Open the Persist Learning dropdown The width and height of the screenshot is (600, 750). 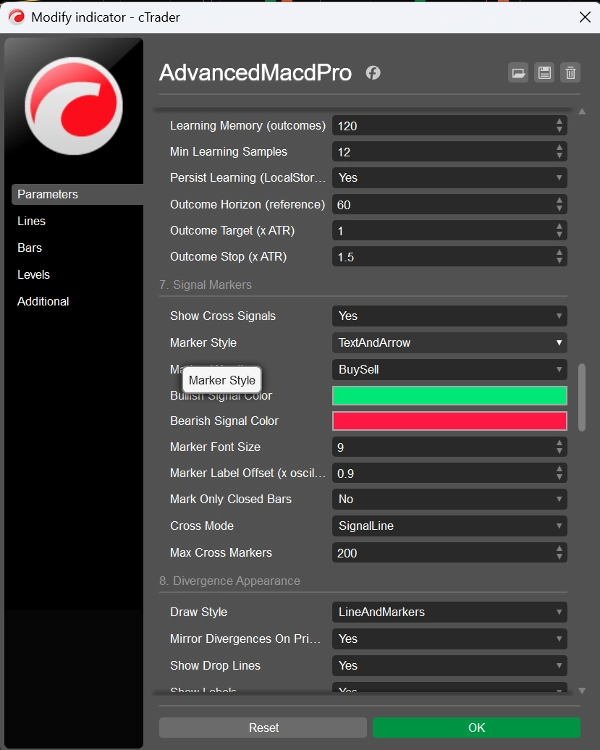point(449,178)
